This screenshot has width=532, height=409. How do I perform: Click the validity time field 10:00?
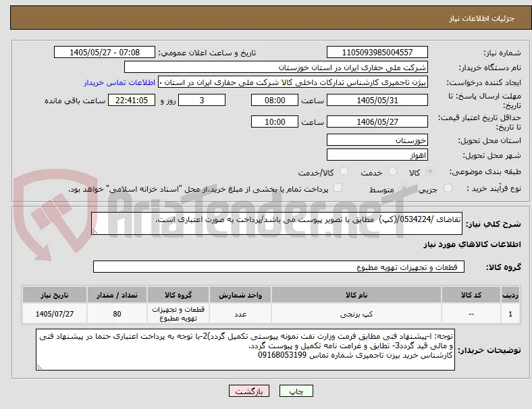point(275,121)
